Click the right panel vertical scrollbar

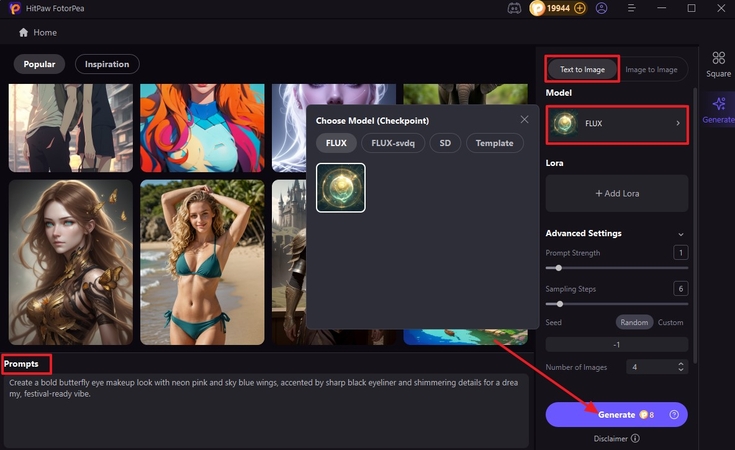click(695, 225)
